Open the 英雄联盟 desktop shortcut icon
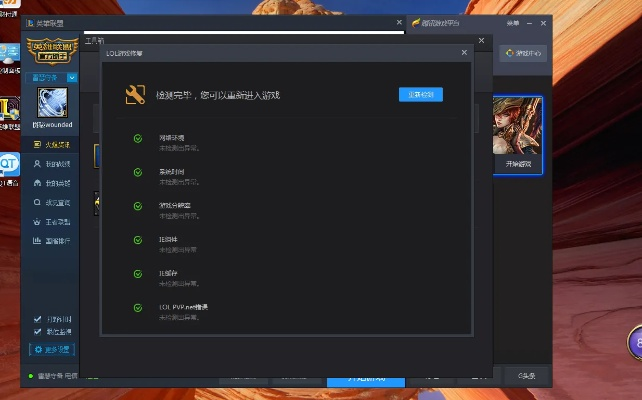This screenshot has width=642, height=400. [x=9, y=110]
